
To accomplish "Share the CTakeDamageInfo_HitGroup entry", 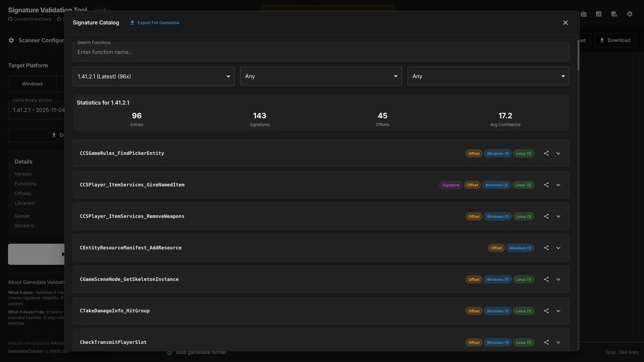I will point(546,311).
